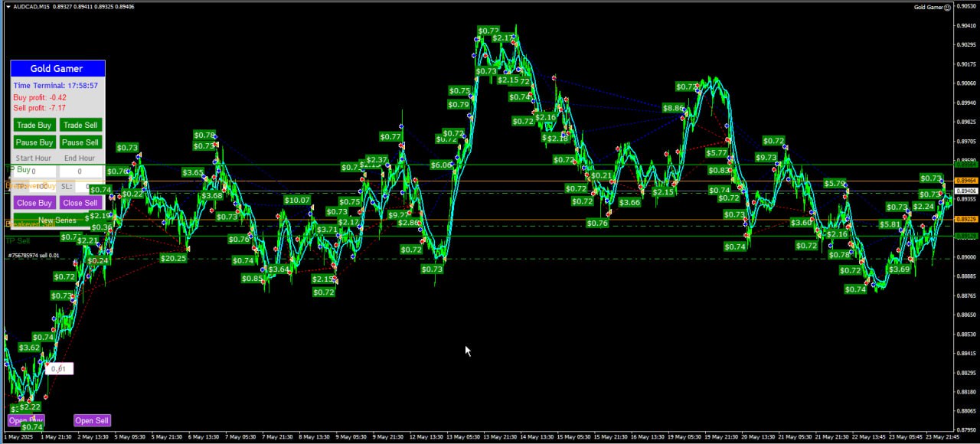Select the $2.24 profit label

coord(923,207)
